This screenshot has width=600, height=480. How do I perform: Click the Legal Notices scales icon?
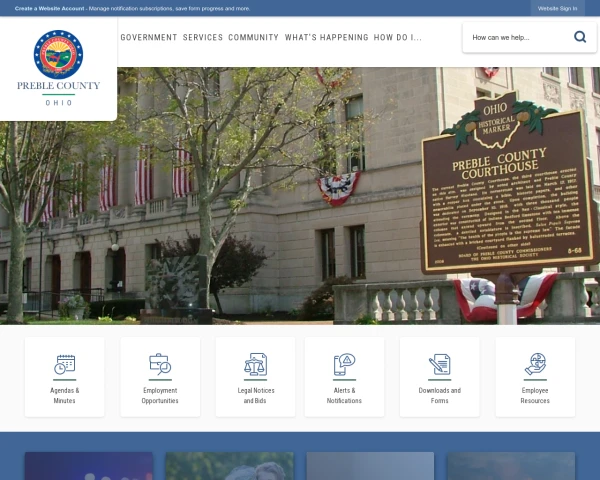point(255,364)
